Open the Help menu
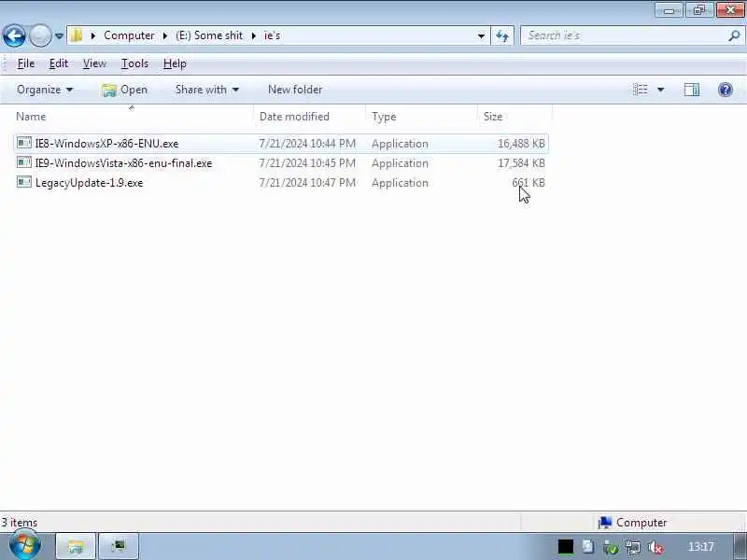Screen dimensions: 747x560 click(x=175, y=63)
